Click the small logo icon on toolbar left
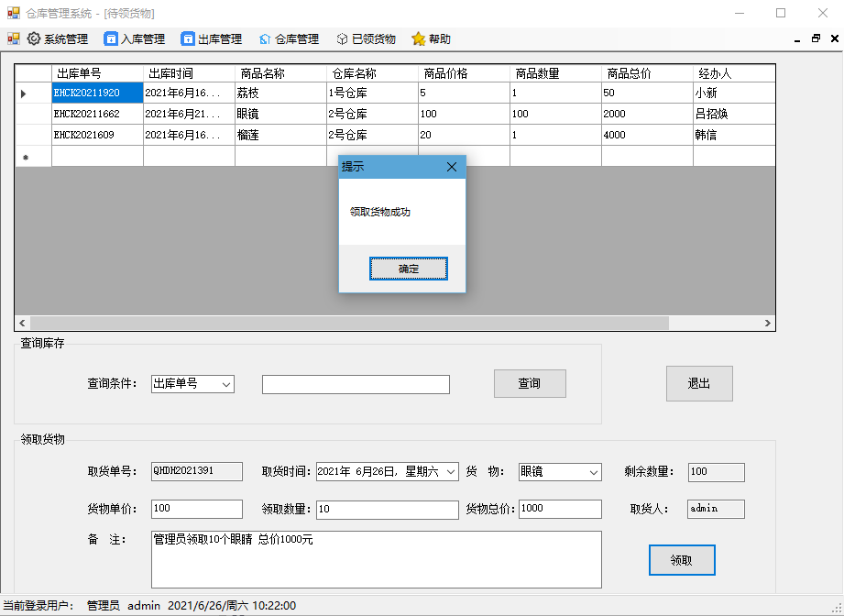This screenshot has height=616, width=844. 13,39
